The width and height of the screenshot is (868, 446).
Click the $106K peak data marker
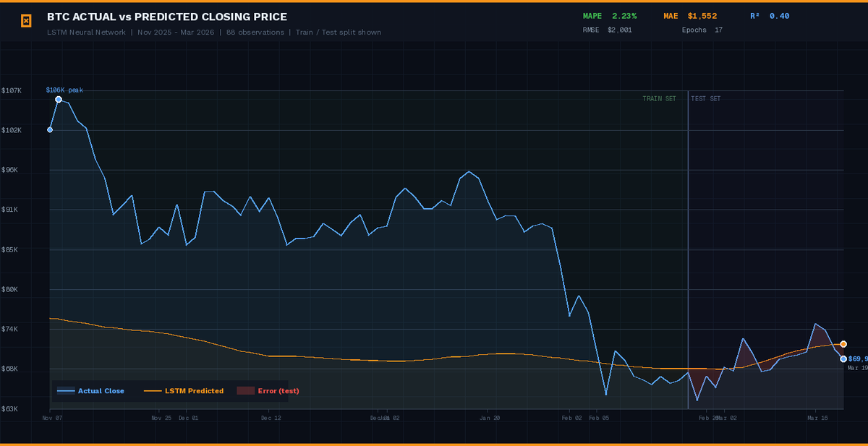(x=59, y=99)
